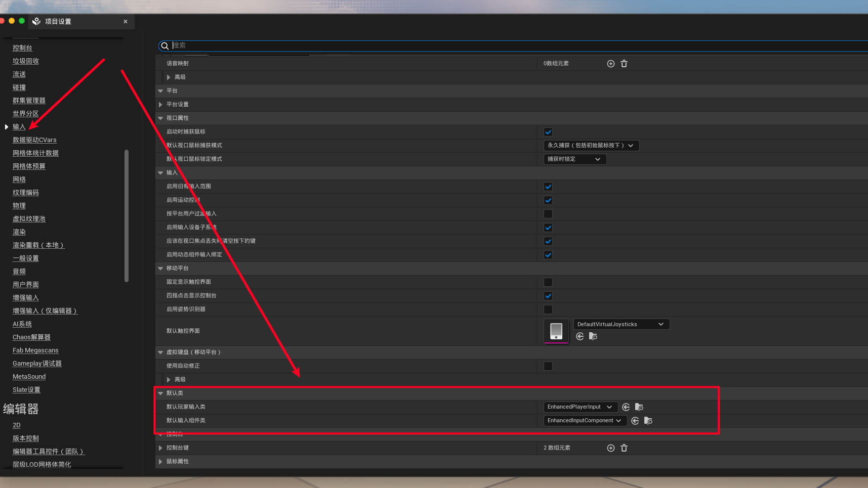Enable the 使用自动修正 checkbox

(x=548, y=366)
